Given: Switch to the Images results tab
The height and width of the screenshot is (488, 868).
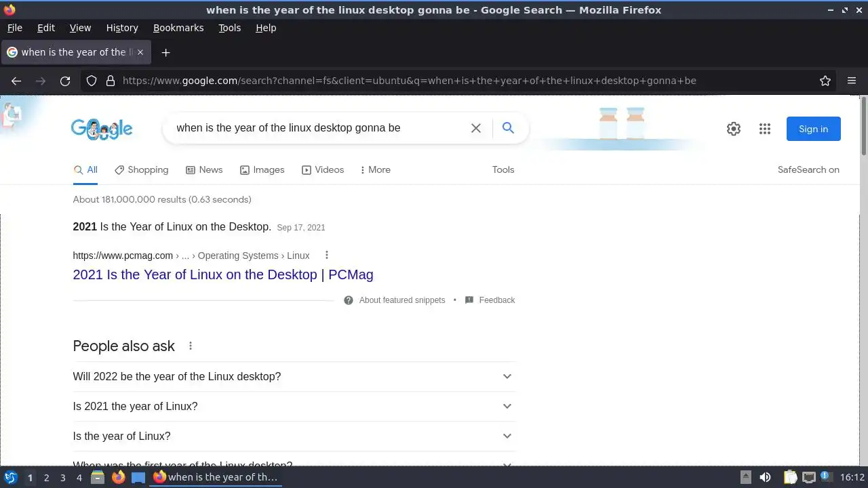Looking at the screenshot, I should [262, 169].
